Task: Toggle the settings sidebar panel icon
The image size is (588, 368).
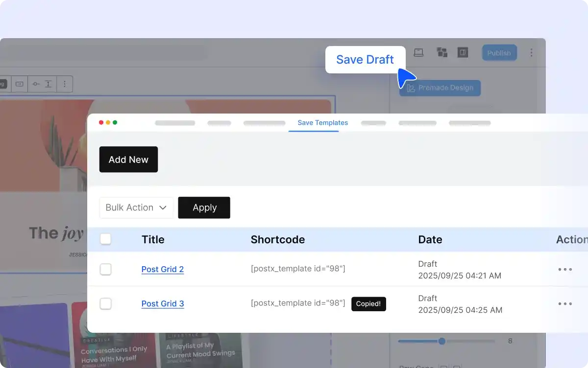Action: point(463,53)
